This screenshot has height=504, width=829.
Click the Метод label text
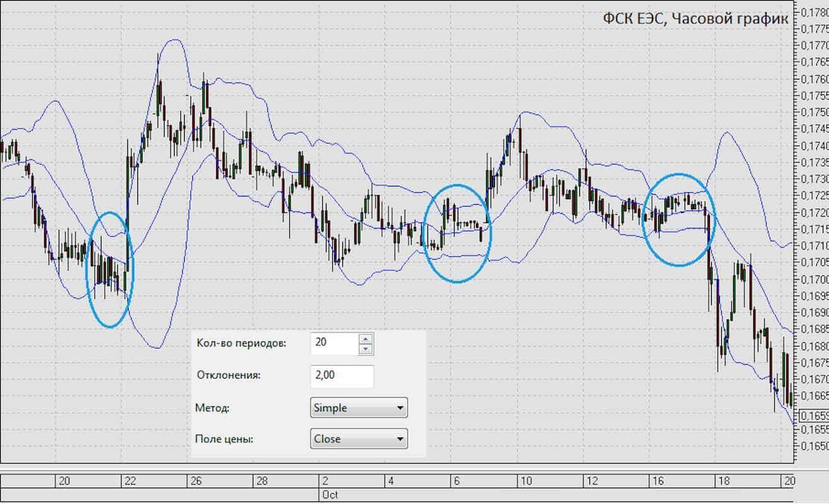tap(212, 408)
